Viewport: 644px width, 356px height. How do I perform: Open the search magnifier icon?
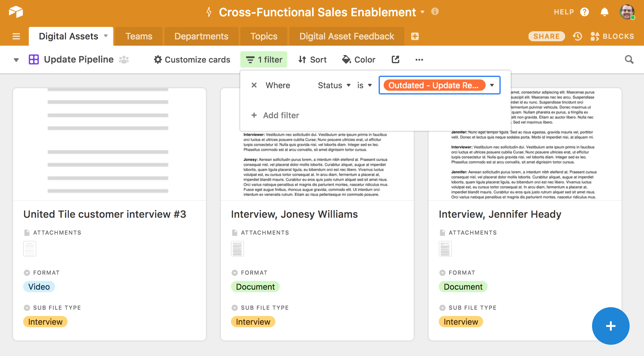pos(629,59)
